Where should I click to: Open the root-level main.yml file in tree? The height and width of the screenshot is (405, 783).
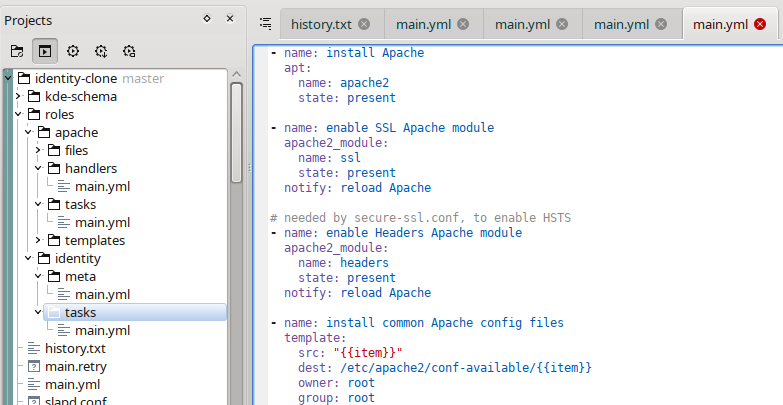72,384
